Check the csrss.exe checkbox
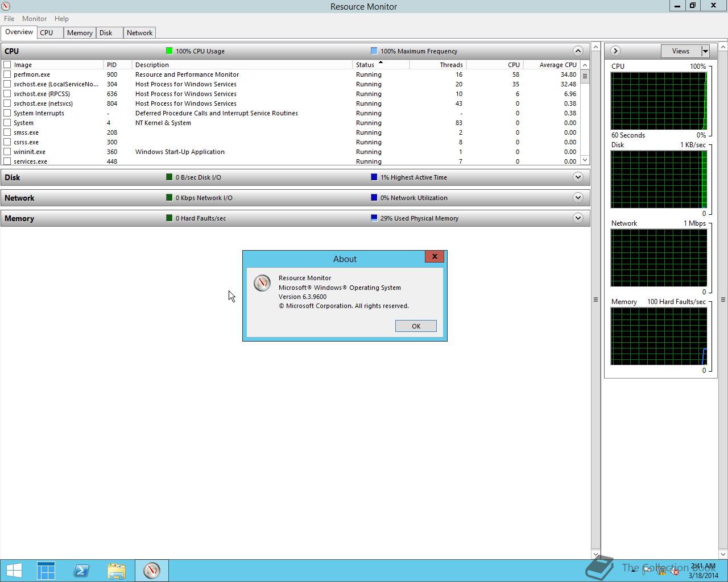728x582 pixels. [x=7, y=142]
